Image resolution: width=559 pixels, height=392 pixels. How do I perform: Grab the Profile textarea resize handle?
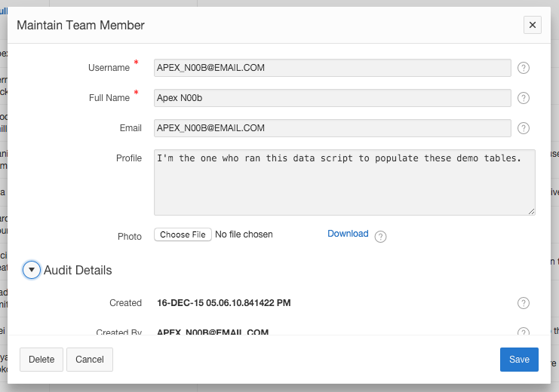pos(532,212)
